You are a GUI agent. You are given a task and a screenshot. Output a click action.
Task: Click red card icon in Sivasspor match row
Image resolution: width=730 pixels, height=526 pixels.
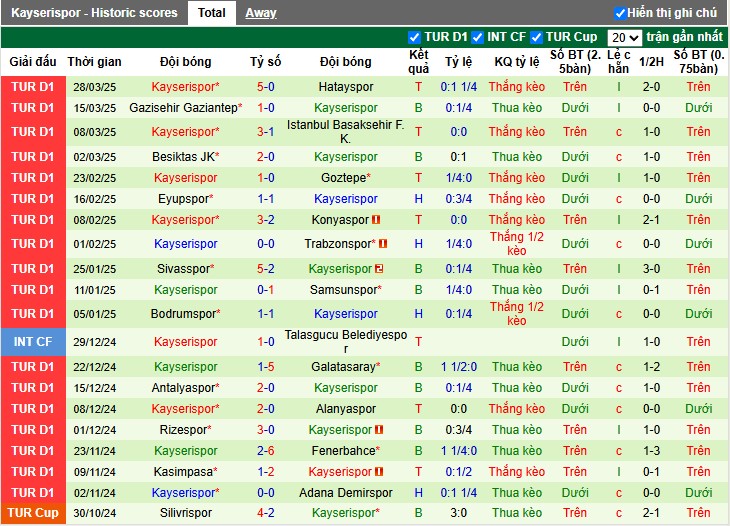pyautogui.click(x=379, y=269)
